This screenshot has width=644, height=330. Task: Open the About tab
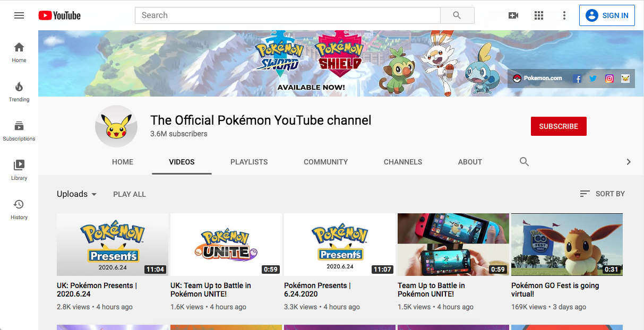point(470,162)
